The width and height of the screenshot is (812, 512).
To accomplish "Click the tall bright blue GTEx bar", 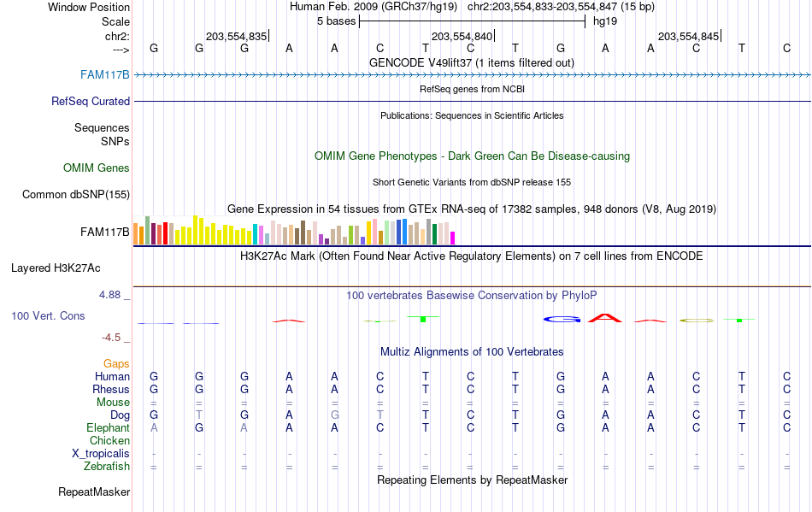I will tap(404, 232).
